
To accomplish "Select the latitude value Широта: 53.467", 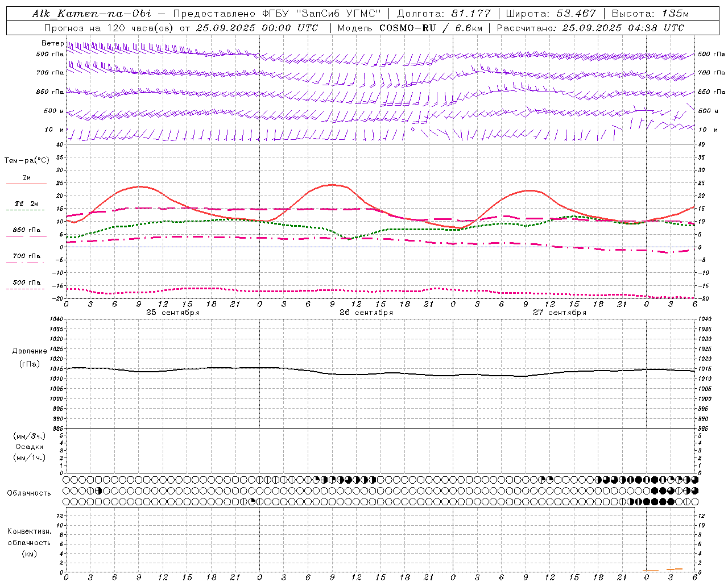I will click(x=551, y=14).
